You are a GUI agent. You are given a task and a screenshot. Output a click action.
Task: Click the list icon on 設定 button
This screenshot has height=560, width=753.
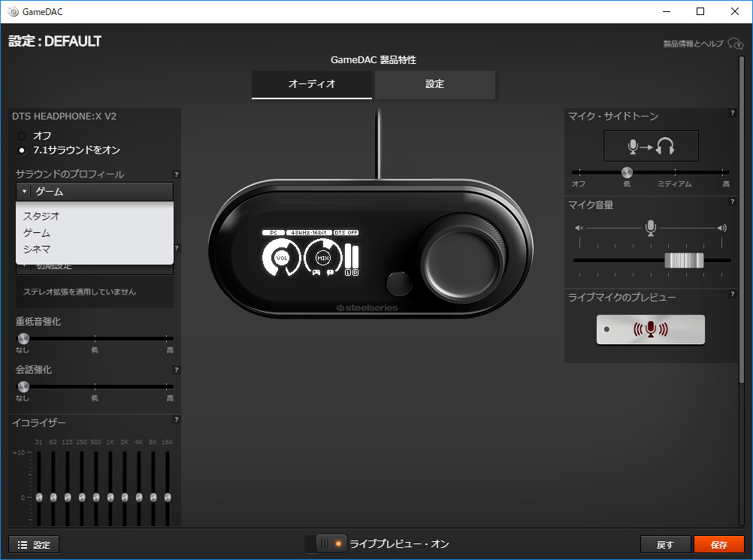[22, 545]
